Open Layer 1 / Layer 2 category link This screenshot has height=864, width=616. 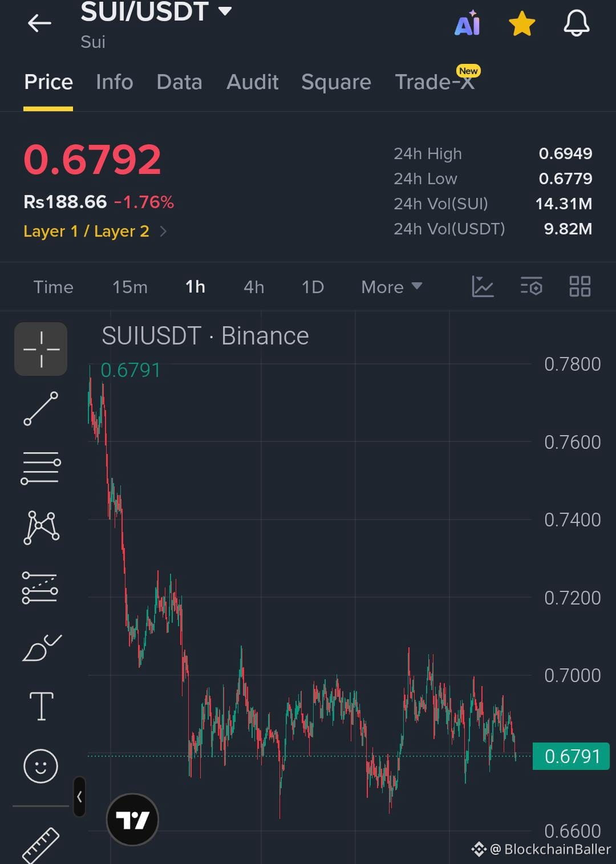point(95,231)
